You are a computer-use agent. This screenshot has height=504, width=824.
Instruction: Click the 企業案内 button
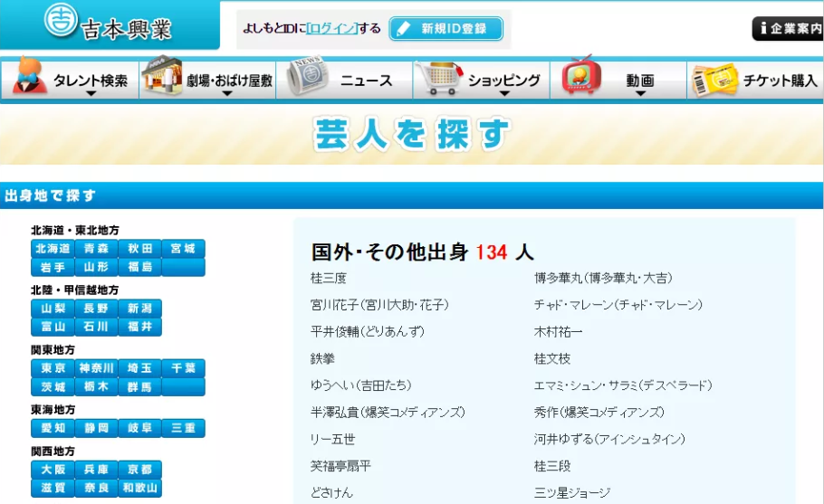789,28
